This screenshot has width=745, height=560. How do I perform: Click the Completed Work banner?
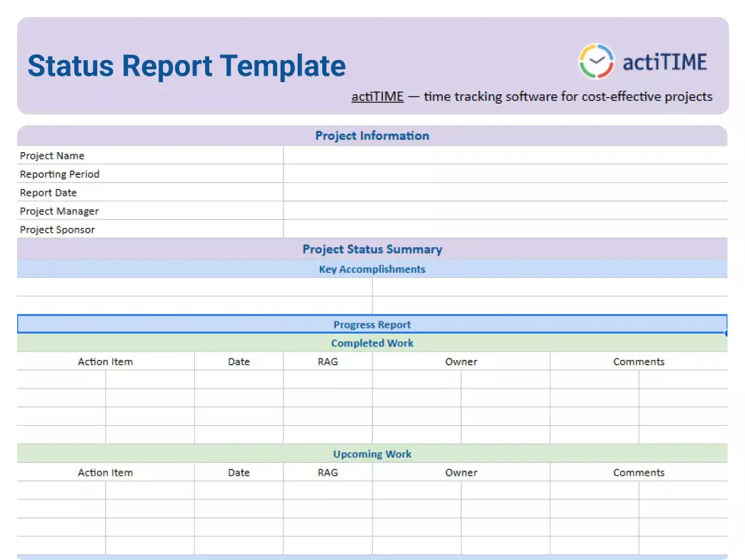[x=372, y=343]
